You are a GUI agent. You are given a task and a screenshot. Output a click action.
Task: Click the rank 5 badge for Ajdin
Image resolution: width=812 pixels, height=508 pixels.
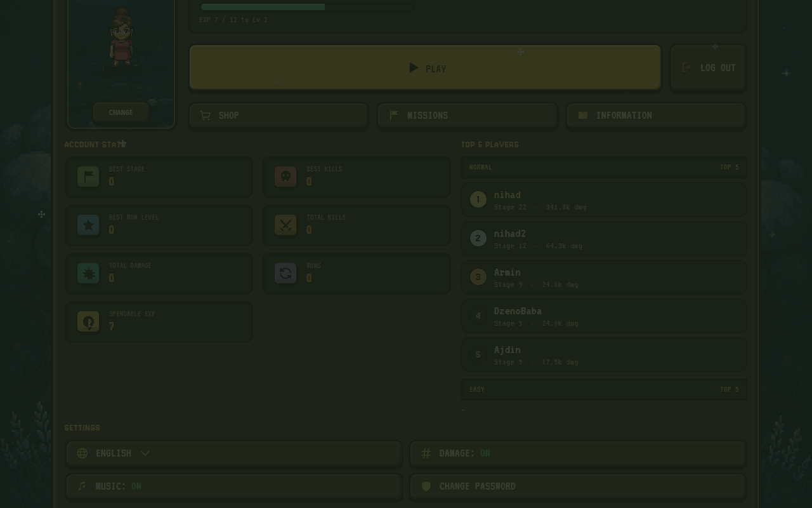point(478,354)
